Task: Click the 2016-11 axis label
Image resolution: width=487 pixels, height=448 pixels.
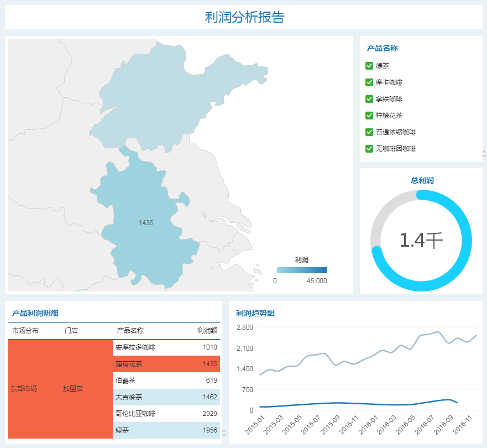Action: coord(463,425)
